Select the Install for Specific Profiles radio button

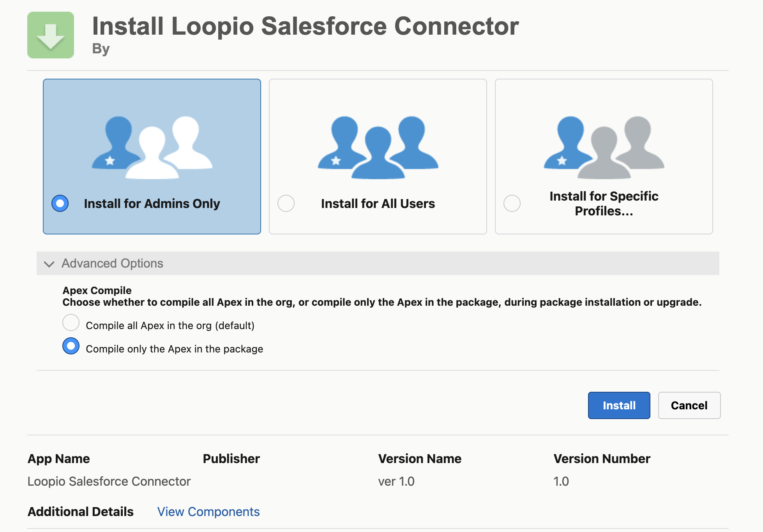(x=512, y=203)
